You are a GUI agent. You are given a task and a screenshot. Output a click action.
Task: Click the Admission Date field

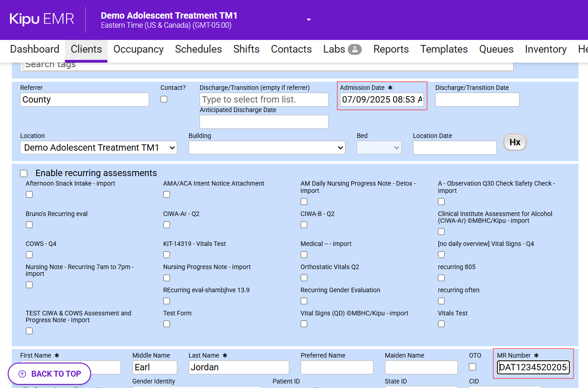click(x=382, y=100)
